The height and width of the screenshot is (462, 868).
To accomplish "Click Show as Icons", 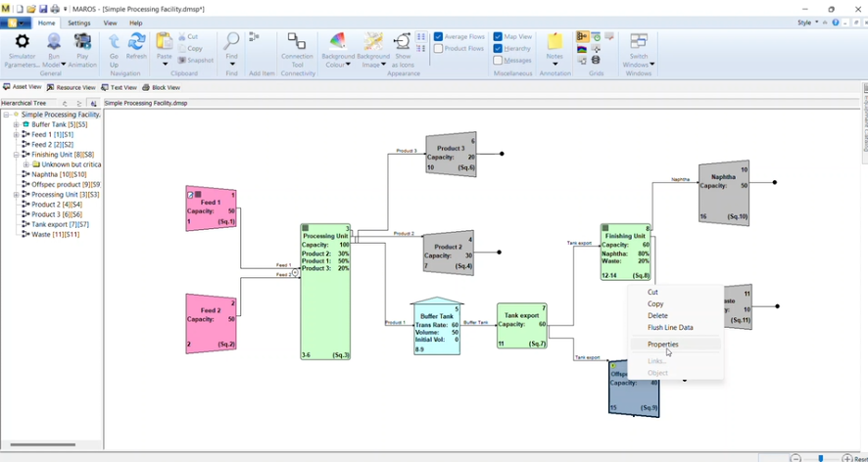I will click(403, 41).
